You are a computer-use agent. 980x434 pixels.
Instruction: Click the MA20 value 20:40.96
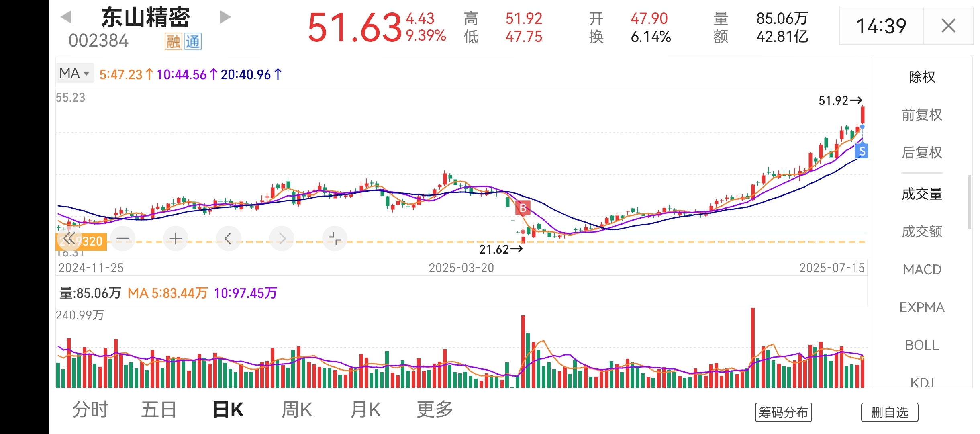pyautogui.click(x=251, y=74)
